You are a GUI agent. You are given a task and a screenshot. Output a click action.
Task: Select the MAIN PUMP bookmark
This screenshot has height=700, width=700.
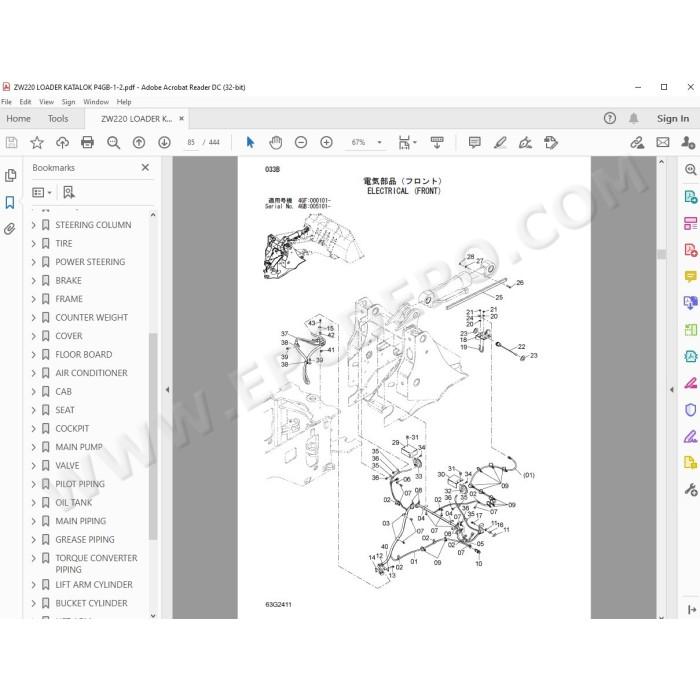(79, 447)
